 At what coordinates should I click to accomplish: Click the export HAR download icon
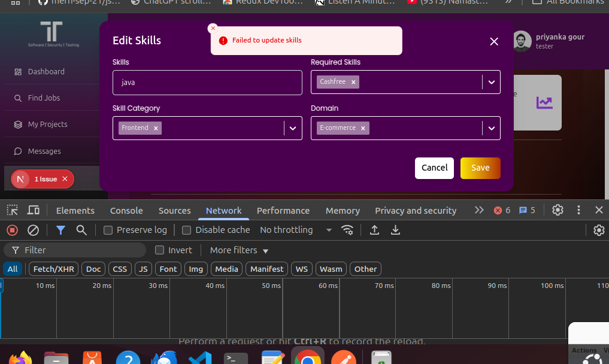coord(395,230)
